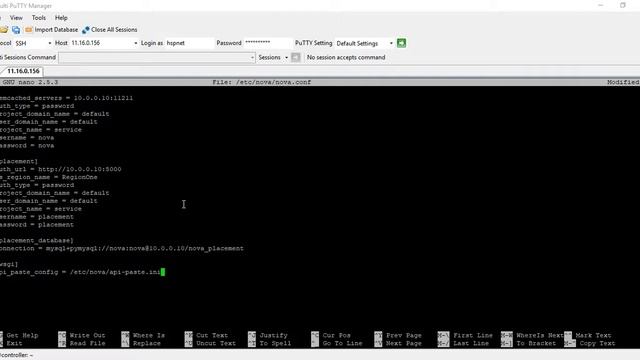Click the 'Copy Text' shortcut label

click(x=597, y=343)
